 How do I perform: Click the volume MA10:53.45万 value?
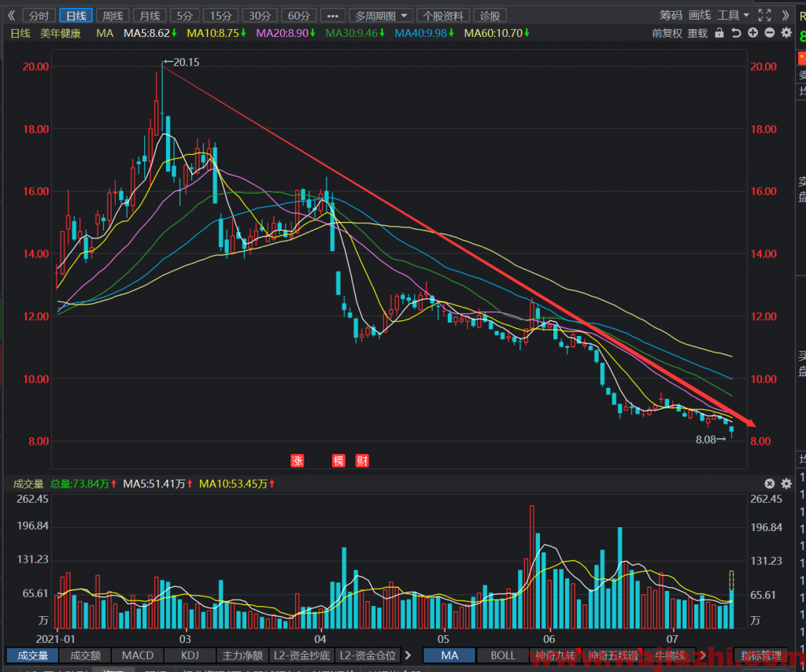click(x=237, y=484)
